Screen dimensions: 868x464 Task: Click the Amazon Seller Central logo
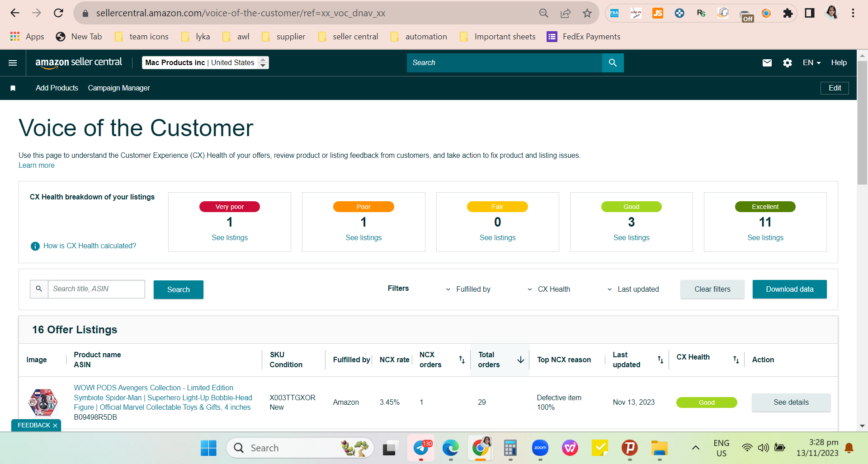(x=79, y=63)
